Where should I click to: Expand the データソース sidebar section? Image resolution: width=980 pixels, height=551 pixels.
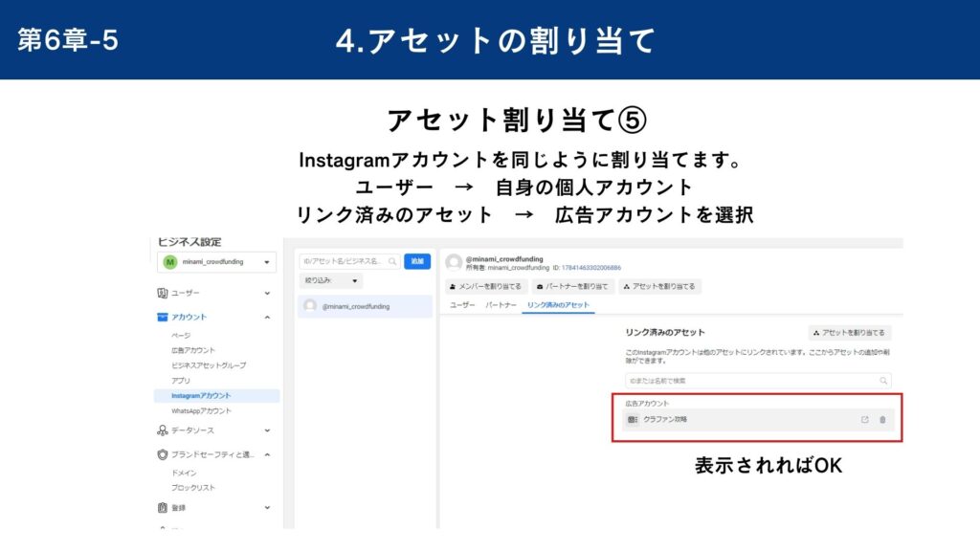(268, 430)
